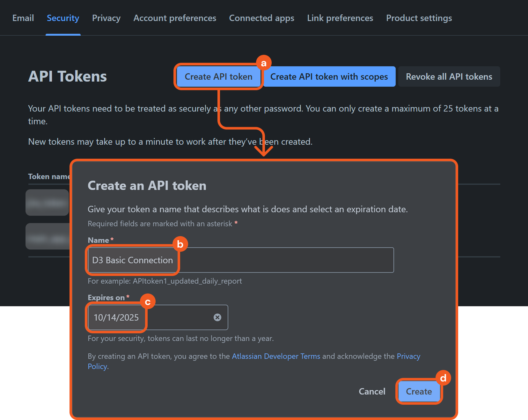Confirm with the Create button in dialog

(419, 391)
